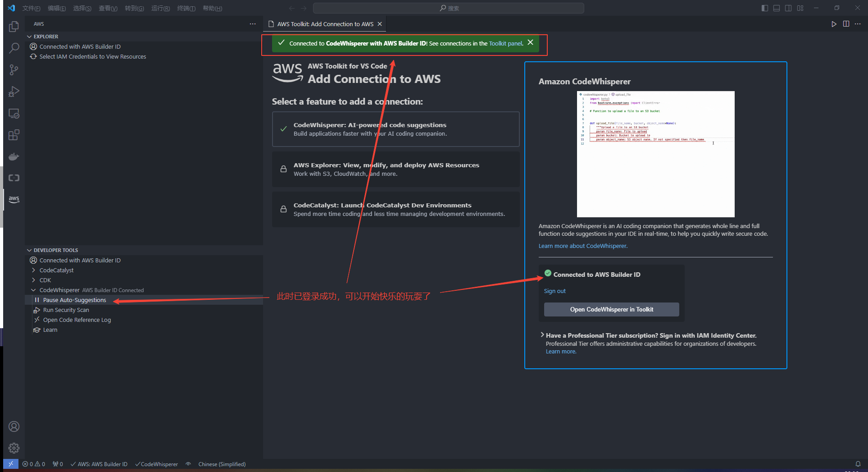The image size is (868, 472).
Task: Open the Manage gear icon
Action: (14, 448)
